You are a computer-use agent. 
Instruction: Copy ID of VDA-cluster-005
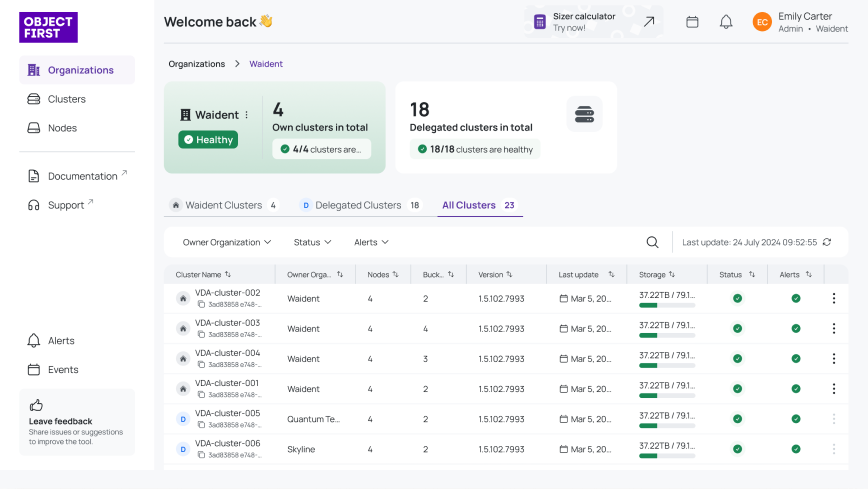(x=202, y=425)
